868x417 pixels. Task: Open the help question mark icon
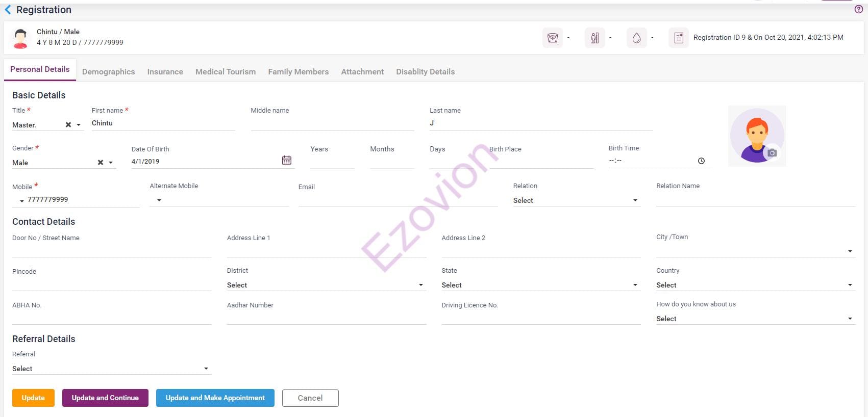point(858,9)
